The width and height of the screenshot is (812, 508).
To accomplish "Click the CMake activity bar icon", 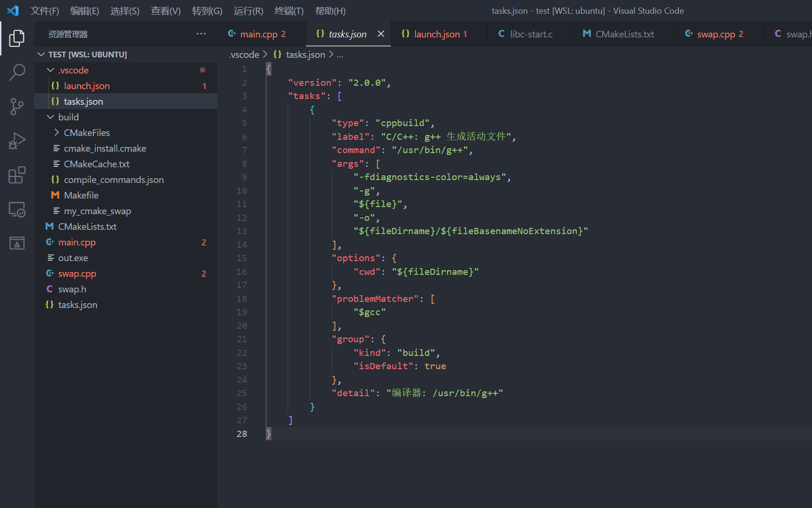I will [17, 244].
